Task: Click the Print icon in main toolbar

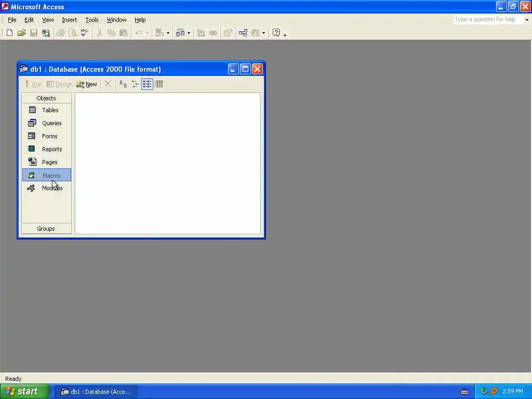Action: coord(61,33)
